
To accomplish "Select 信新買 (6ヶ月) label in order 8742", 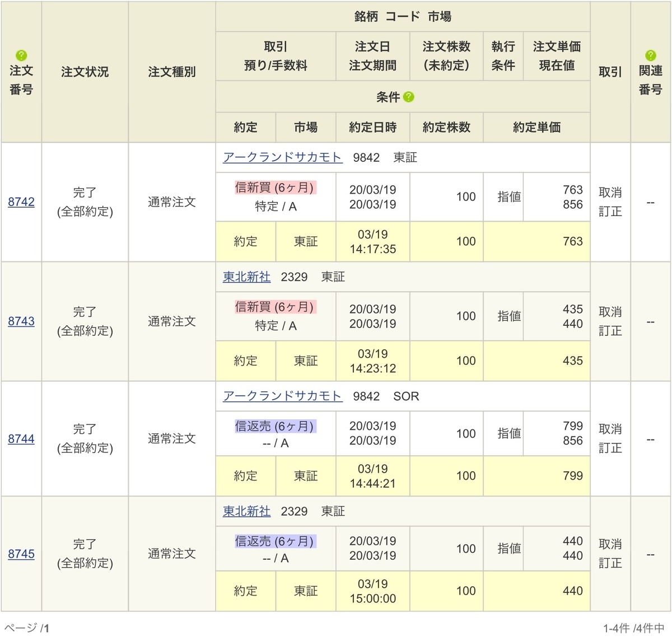I will click(276, 188).
